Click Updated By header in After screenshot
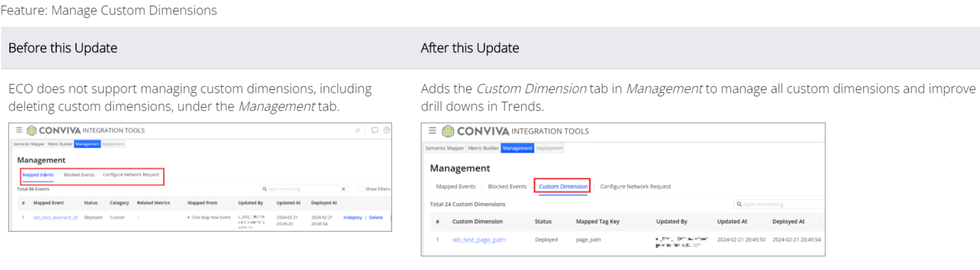Viewport: 980px width, 270px height. pyautogui.click(x=672, y=221)
